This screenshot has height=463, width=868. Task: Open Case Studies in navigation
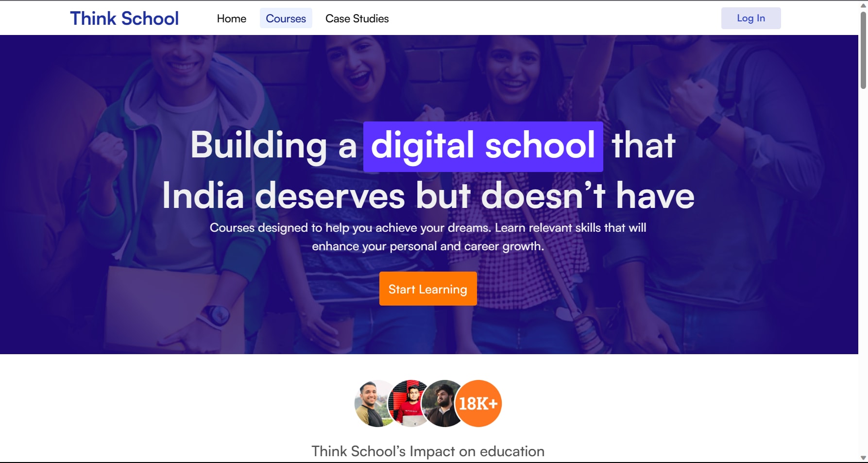[x=357, y=18]
